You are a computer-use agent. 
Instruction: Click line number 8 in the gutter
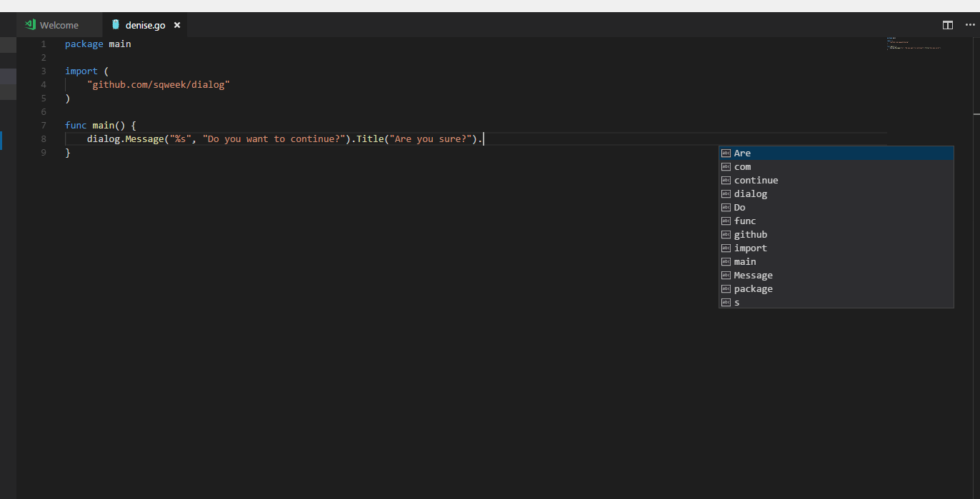pyautogui.click(x=44, y=138)
